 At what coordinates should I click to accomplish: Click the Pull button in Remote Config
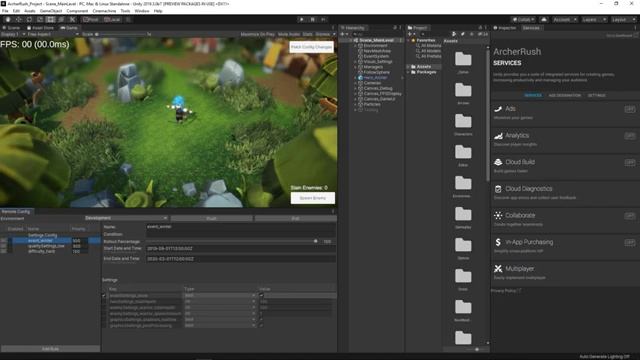click(295, 218)
